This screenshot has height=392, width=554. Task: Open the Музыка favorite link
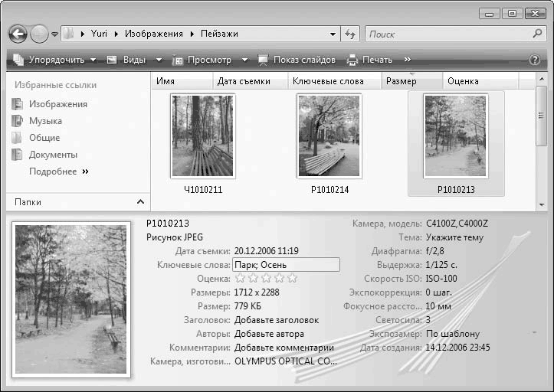(x=45, y=121)
